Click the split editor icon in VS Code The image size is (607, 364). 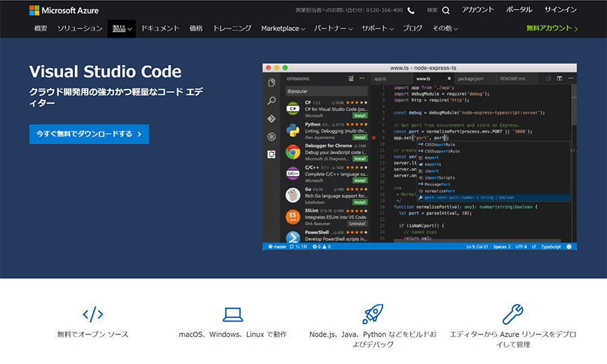click(x=559, y=78)
